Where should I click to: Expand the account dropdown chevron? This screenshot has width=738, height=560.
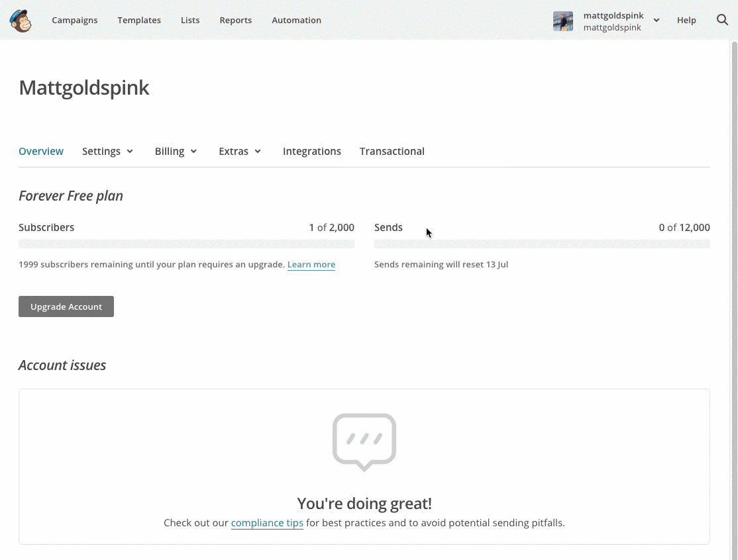656,20
